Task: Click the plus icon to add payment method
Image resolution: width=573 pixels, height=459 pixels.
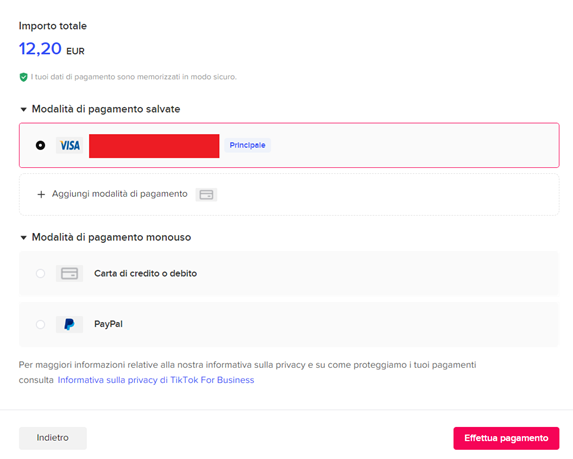Action: tap(41, 194)
